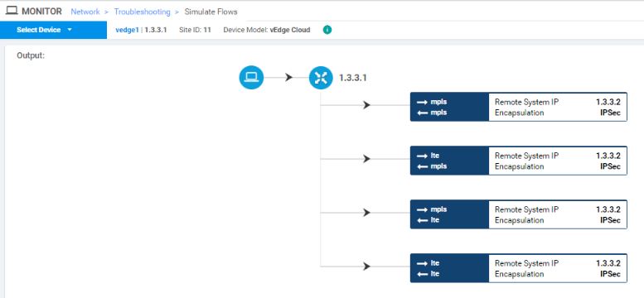Click the arrow leading to lte-lte tunnel
644x298 pixels.
pyautogui.click(x=366, y=267)
